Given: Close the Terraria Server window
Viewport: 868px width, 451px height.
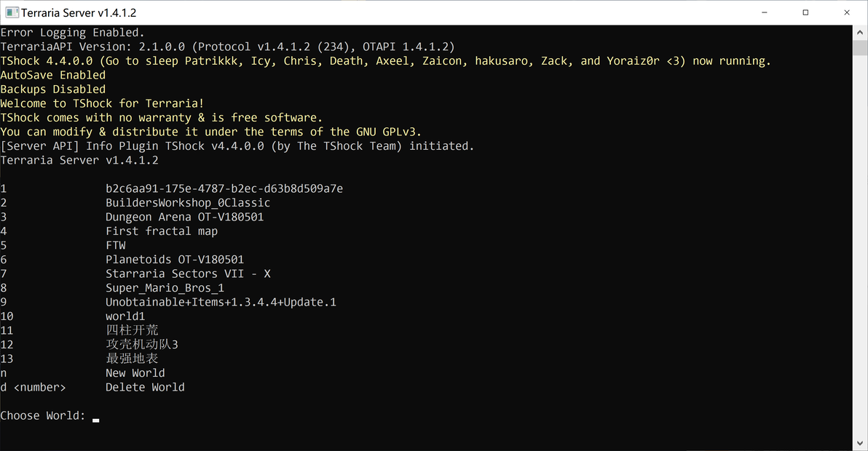Looking at the screenshot, I should click(847, 12).
